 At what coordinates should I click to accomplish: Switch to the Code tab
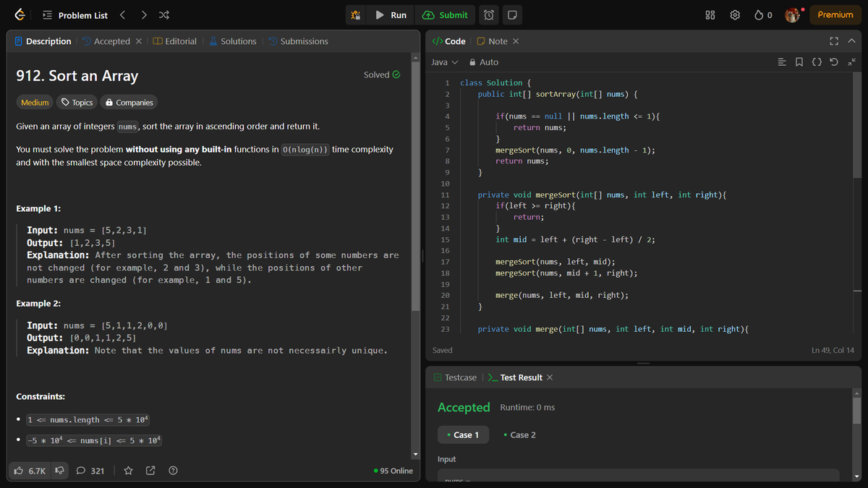(448, 41)
